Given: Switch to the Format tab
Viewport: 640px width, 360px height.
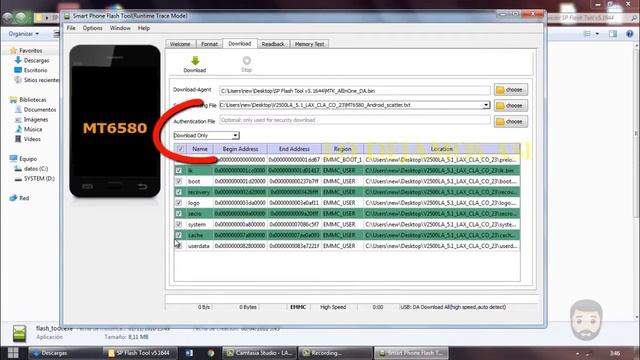Looking at the screenshot, I should pyautogui.click(x=209, y=44).
